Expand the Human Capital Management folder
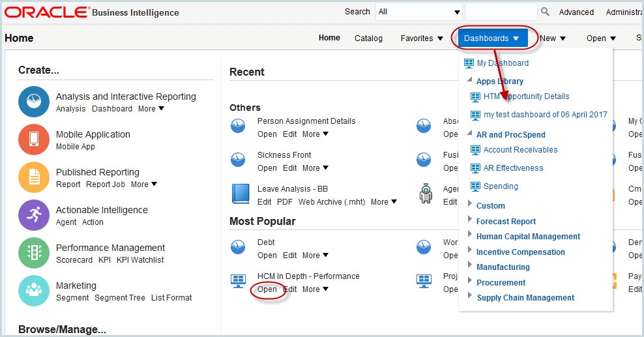 (470, 234)
